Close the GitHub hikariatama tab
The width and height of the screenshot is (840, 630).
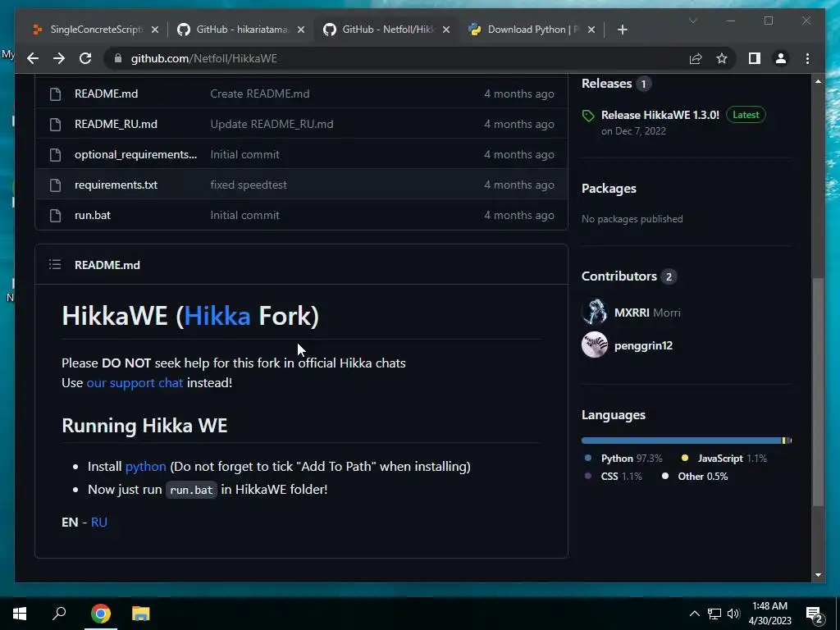(301, 30)
